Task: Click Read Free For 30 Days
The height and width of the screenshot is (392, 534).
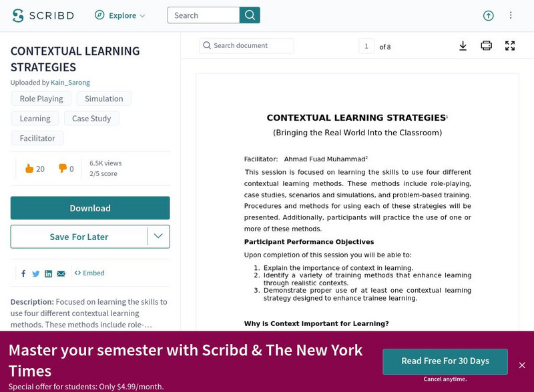Action: pos(445,361)
